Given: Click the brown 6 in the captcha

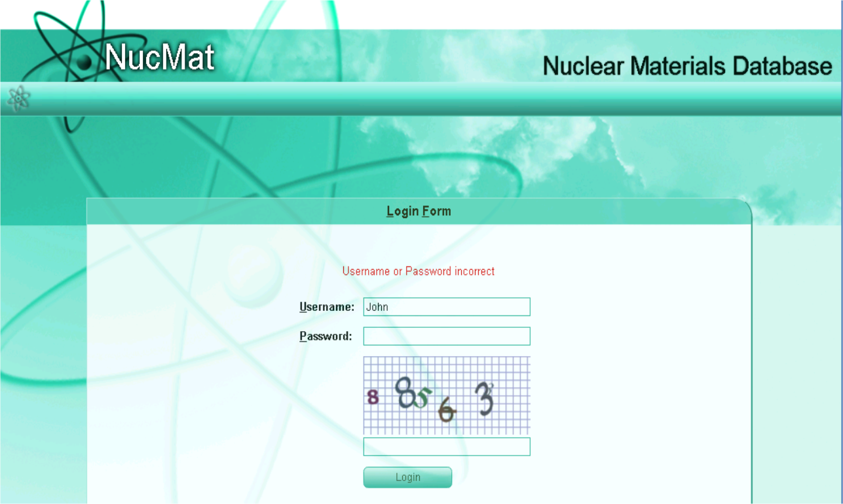Looking at the screenshot, I should click(x=447, y=411).
